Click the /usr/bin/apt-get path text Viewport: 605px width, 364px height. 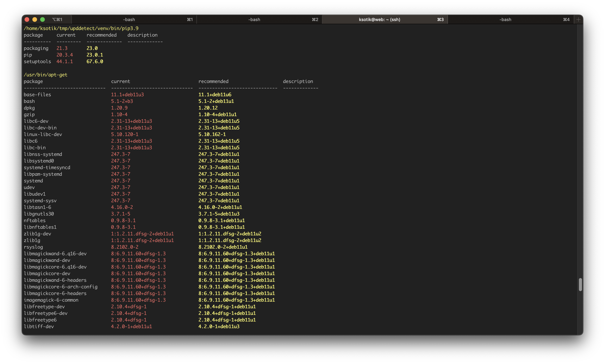(x=45, y=75)
